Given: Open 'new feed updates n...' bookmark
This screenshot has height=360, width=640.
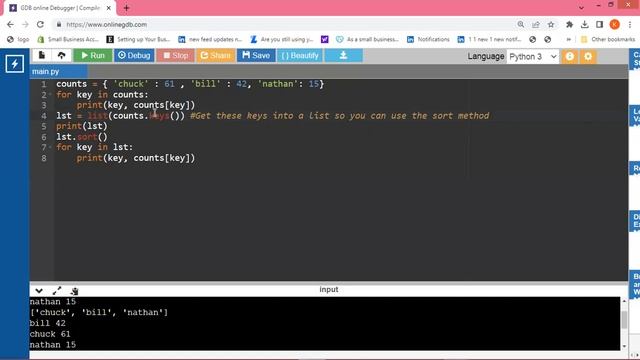Looking at the screenshot, I should 210,39.
